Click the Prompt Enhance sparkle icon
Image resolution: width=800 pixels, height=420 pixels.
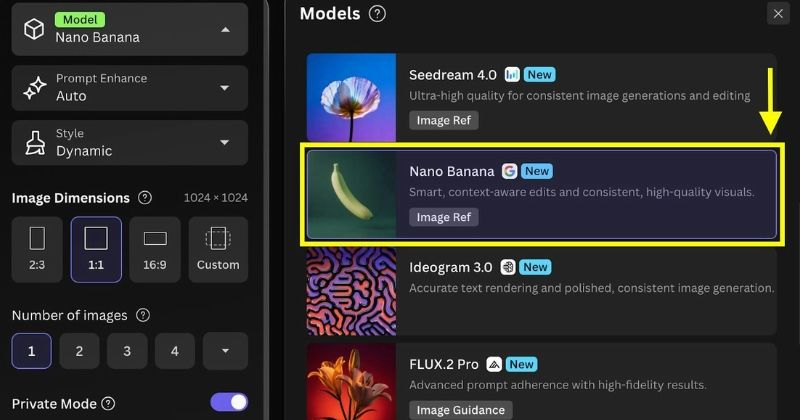[x=35, y=88]
